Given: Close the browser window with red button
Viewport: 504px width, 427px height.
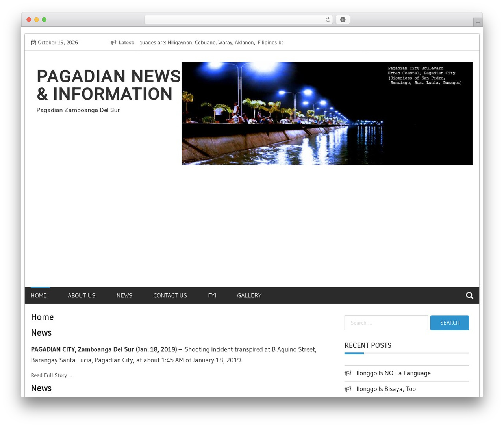Looking at the screenshot, I should [x=29, y=20].
